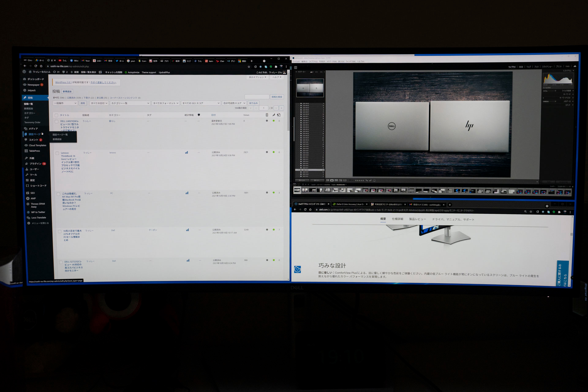Screen dimensions: 588x392
Task: Open the 製品レビュー tab on Dell page
Action: click(417, 219)
